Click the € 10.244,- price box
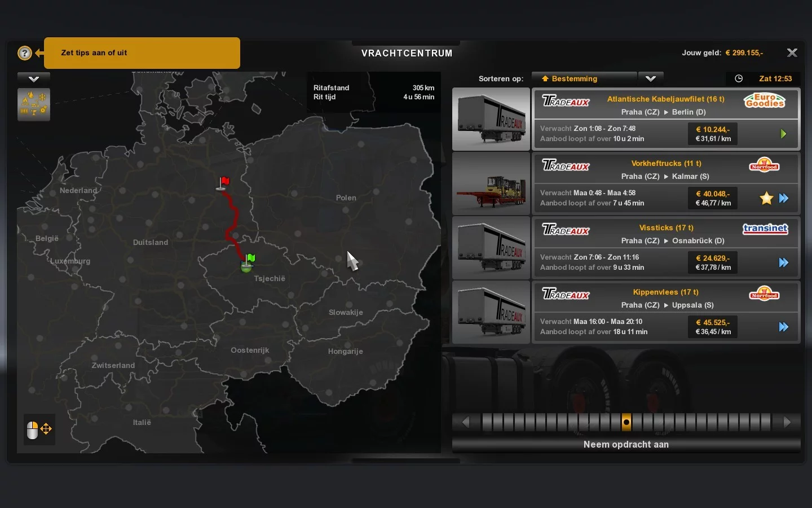This screenshot has width=812, height=508. [713, 134]
